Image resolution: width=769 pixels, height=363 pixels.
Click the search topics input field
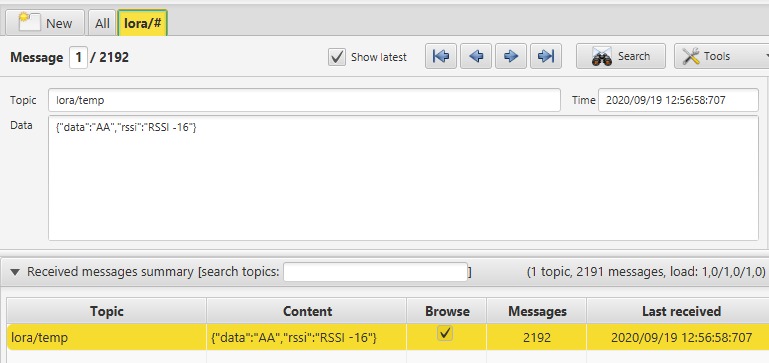tap(375, 272)
